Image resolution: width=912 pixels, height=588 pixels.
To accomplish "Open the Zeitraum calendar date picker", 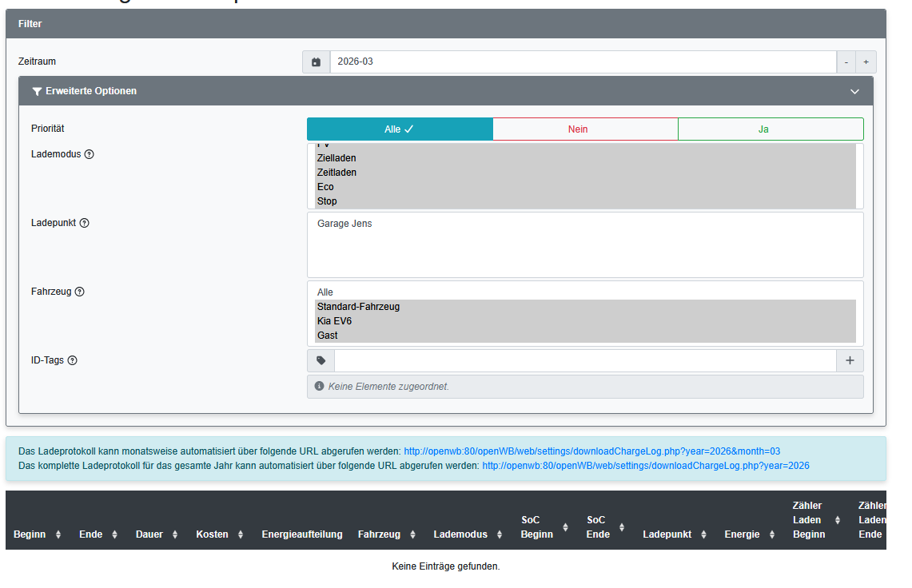I will point(316,62).
